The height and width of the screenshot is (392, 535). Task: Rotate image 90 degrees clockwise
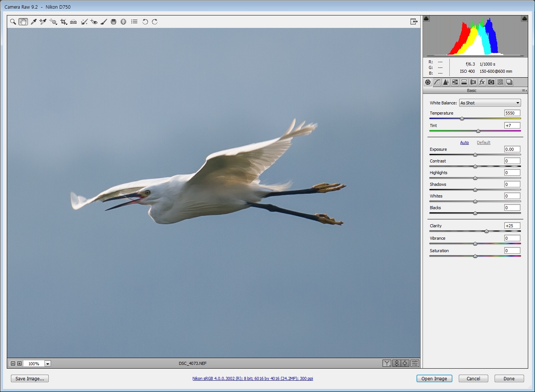click(155, 22)
